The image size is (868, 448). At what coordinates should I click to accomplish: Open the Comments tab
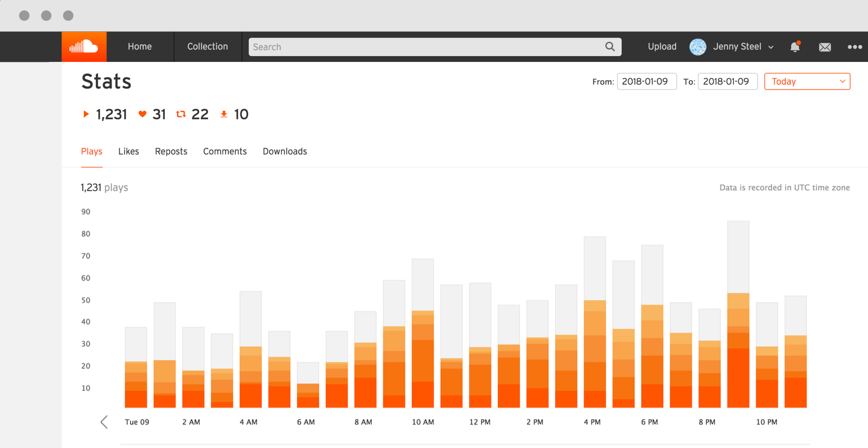pyautogui.click(x=225, y=151)
